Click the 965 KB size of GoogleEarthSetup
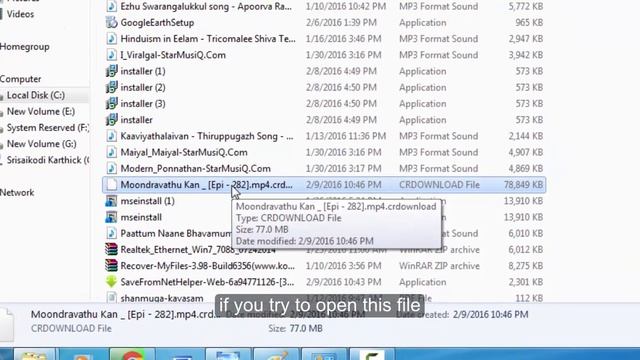This screenshot has height=360, width=640. 529,22
